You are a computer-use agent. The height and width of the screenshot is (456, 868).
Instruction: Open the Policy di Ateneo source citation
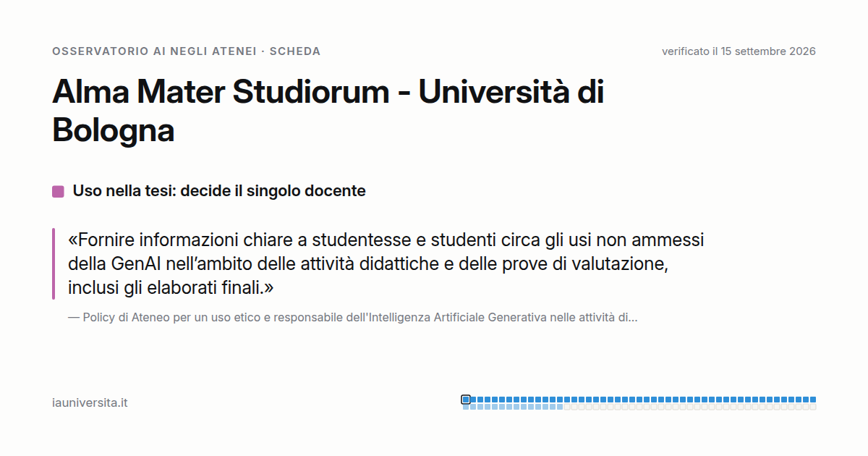[x=353, y=317]
